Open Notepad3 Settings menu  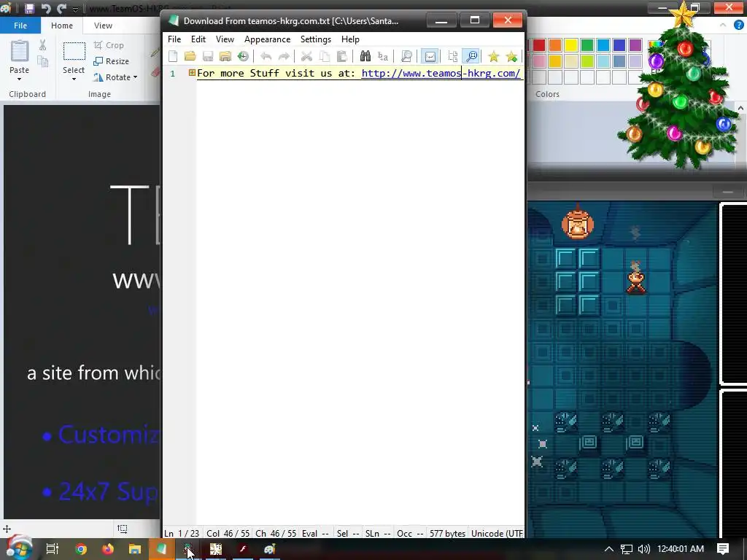315,39
